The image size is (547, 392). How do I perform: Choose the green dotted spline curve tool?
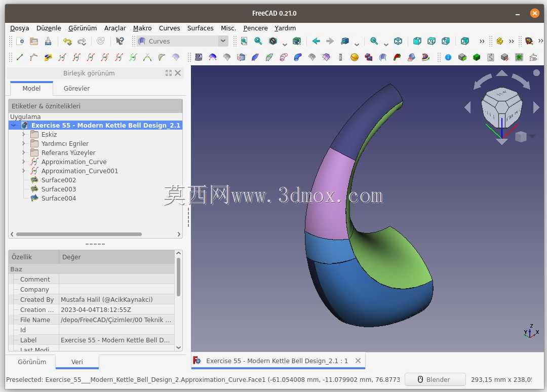133,57
